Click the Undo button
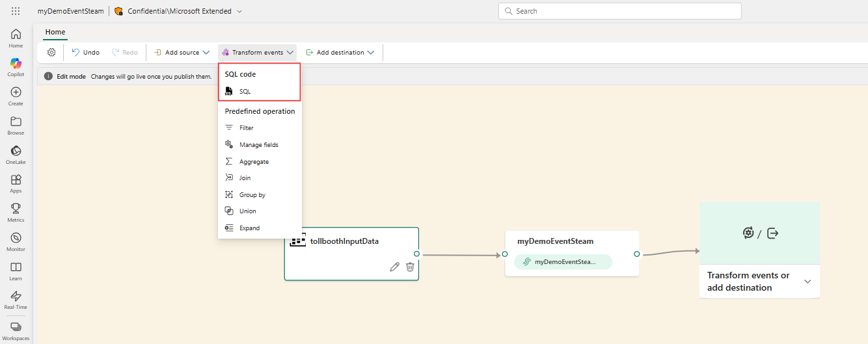The width and height of the screenshot is (868, 344). pos(85,52)
